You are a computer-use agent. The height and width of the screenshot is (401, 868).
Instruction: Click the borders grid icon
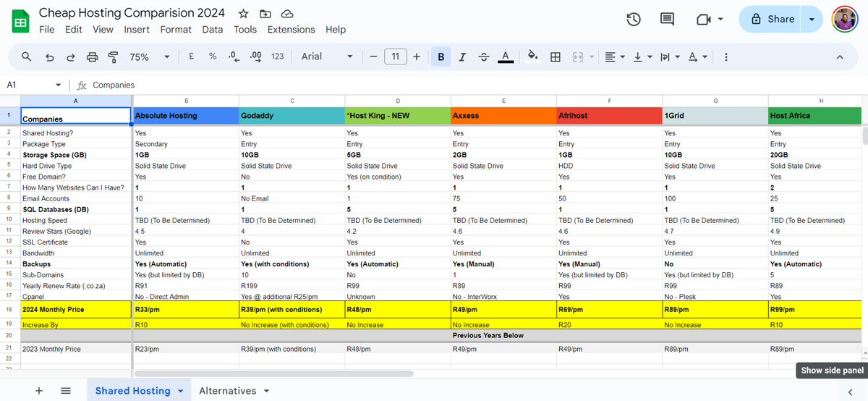(x=556, y=56)
